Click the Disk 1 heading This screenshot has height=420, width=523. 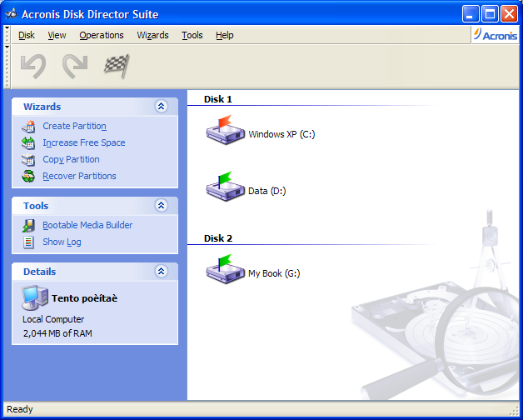tap(218, 99)
